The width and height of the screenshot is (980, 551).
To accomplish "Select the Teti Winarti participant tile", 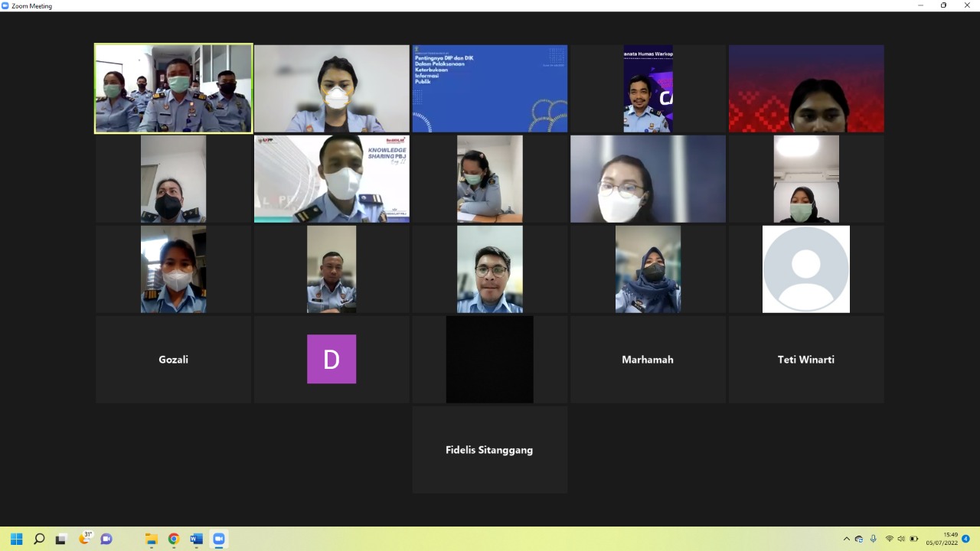I will (x=806, y=360).
